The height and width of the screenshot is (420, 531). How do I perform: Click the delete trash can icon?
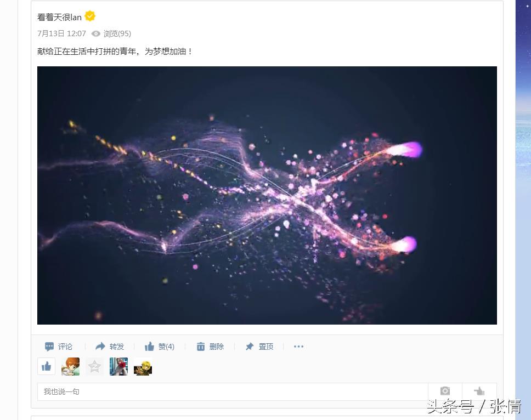200,347
